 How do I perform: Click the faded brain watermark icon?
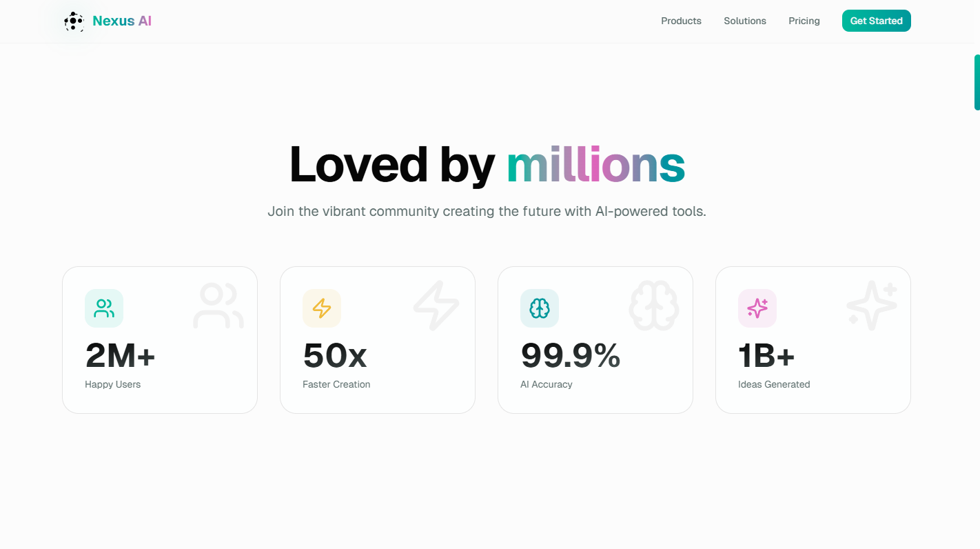(654, 306)
